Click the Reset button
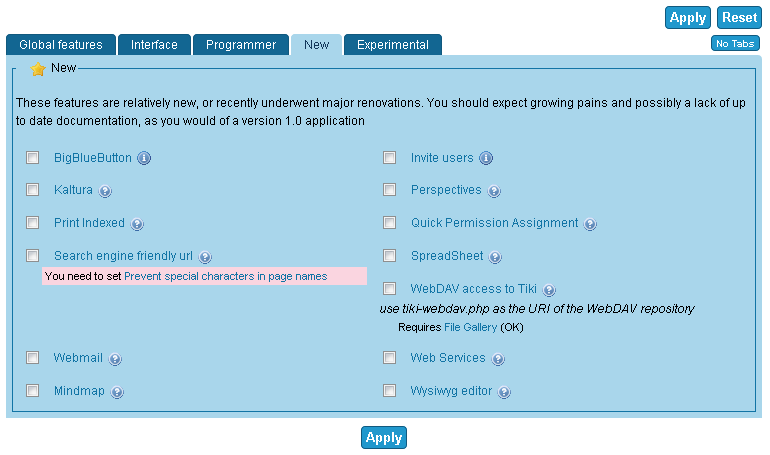The height and width of the screenshot is (455, 770). [x=740, y=18]
